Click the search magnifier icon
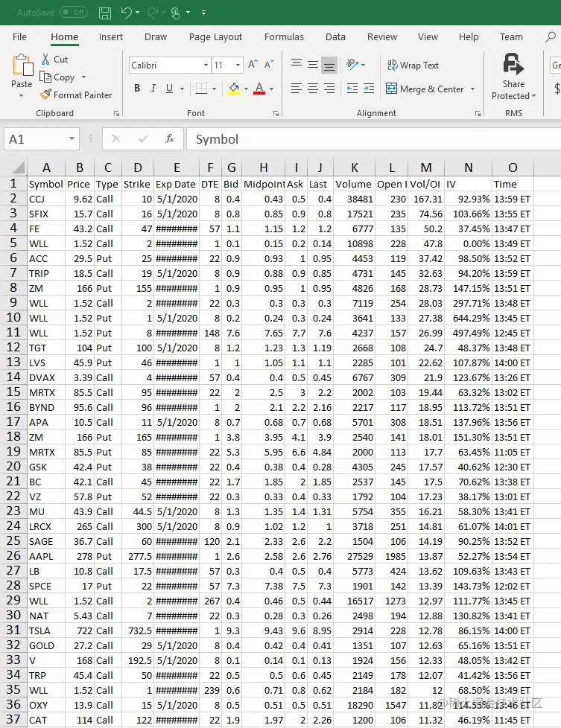 coord(551,36)
